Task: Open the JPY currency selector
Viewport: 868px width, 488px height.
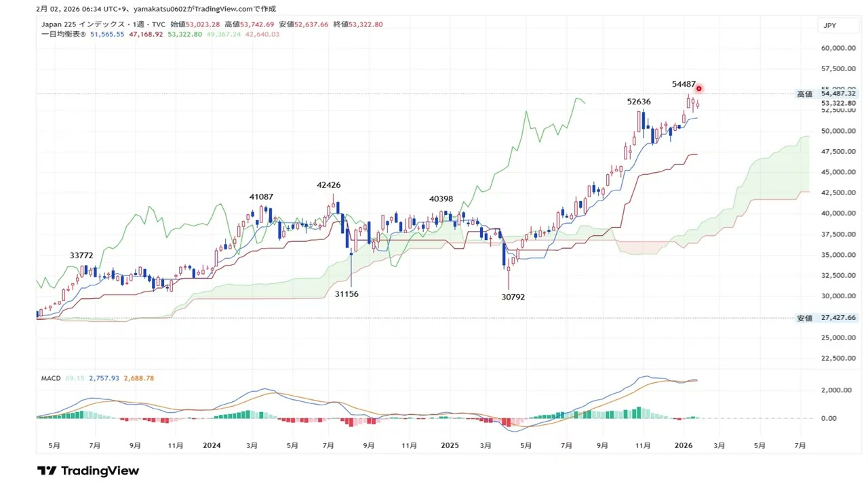Action: (829, 26)
